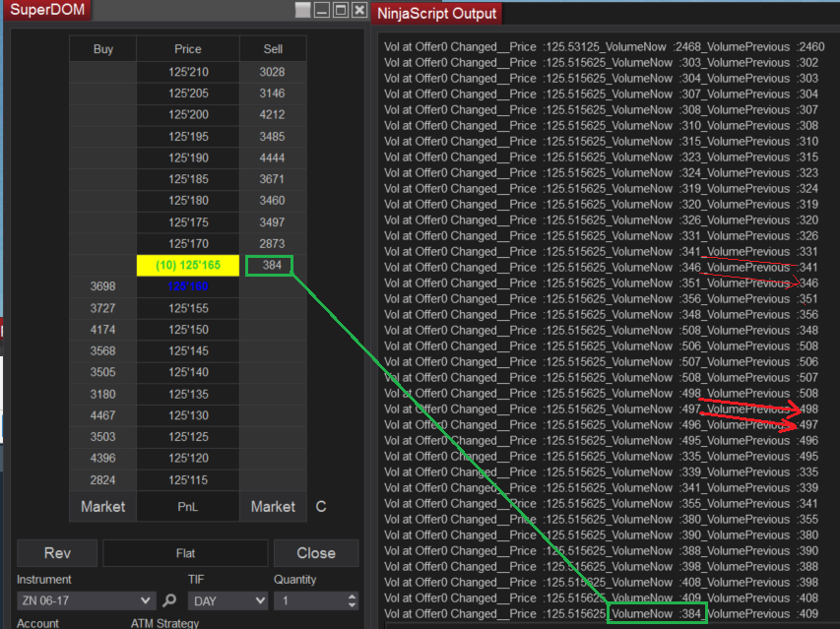Click the SuperDOM always-on-top square icon
Screen dimensions: 840x629
point(302,10)
